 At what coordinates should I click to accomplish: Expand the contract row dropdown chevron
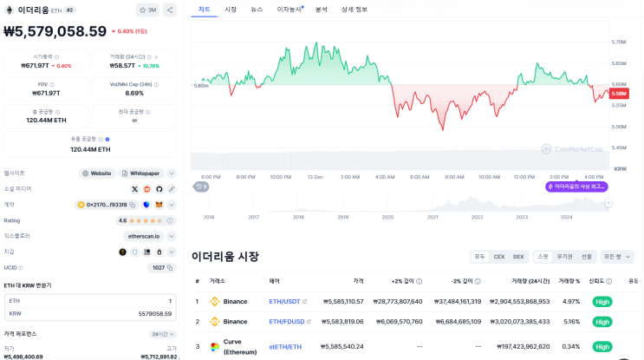172,205
